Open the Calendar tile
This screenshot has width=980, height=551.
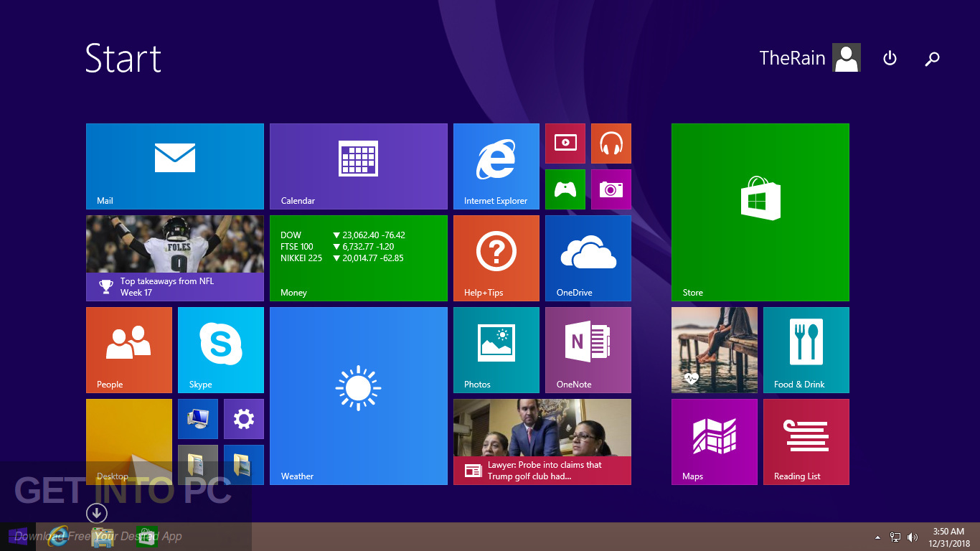(x=359, y=166)
